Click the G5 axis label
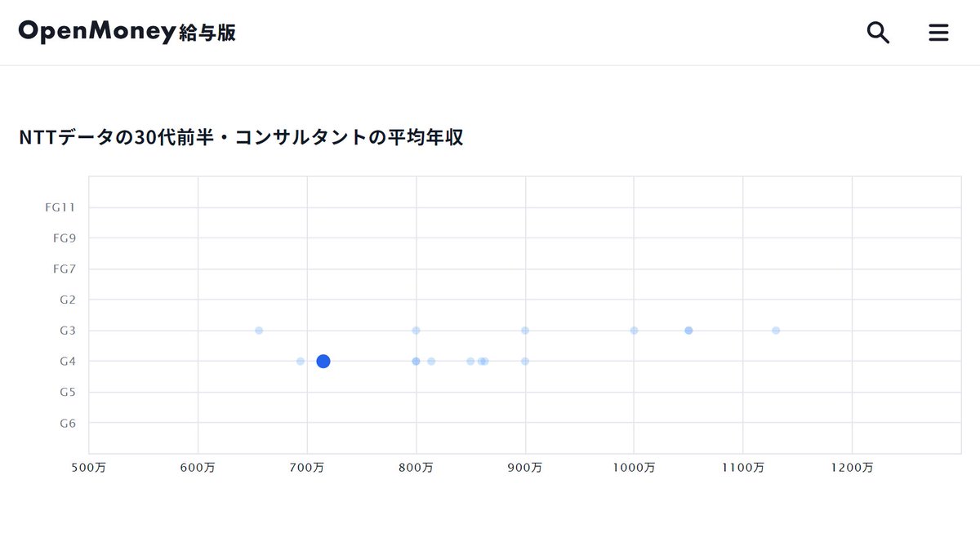The width and height of the screenshot is (980, 551). (68, 392)
